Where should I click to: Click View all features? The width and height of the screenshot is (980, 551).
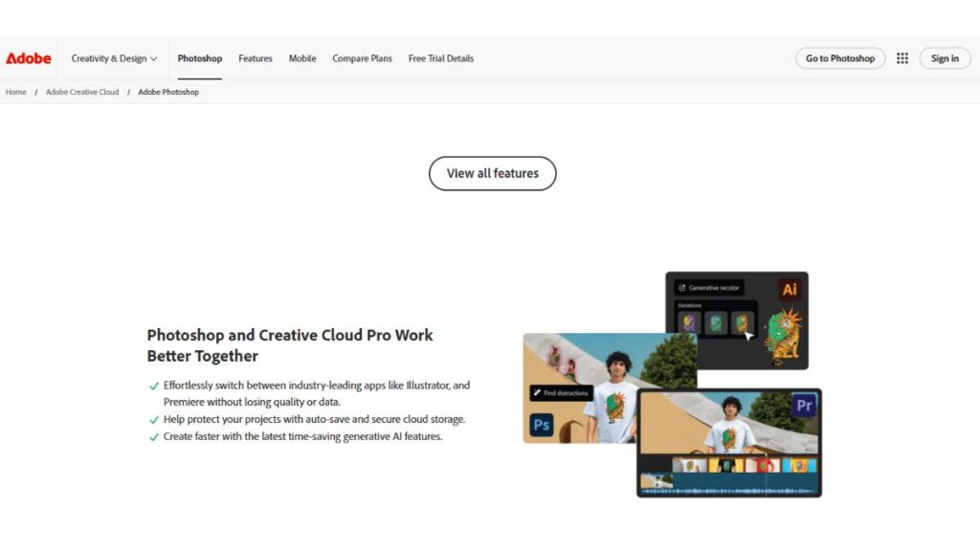492,173
